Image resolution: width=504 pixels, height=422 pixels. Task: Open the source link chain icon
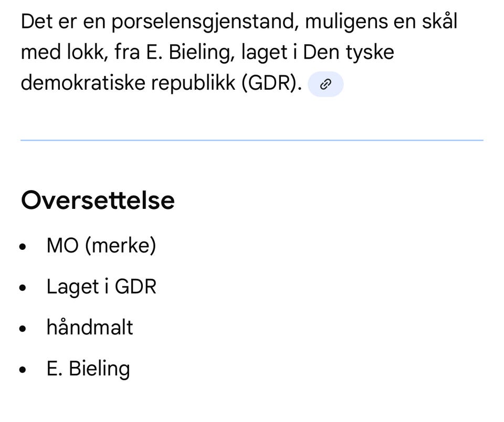(x=325, y=84)
